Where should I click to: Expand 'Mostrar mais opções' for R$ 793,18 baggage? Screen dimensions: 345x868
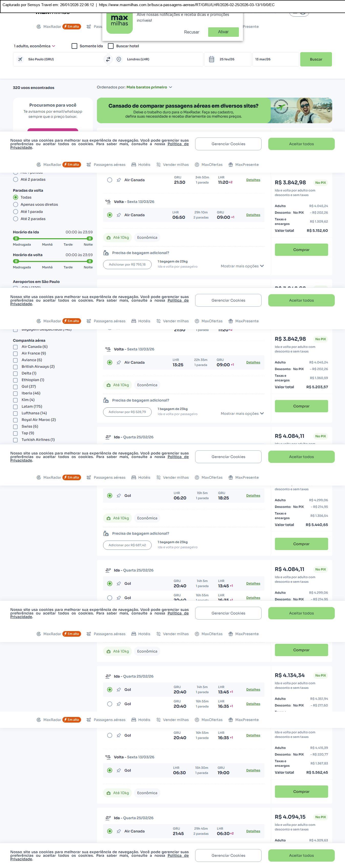click(242, 266)
